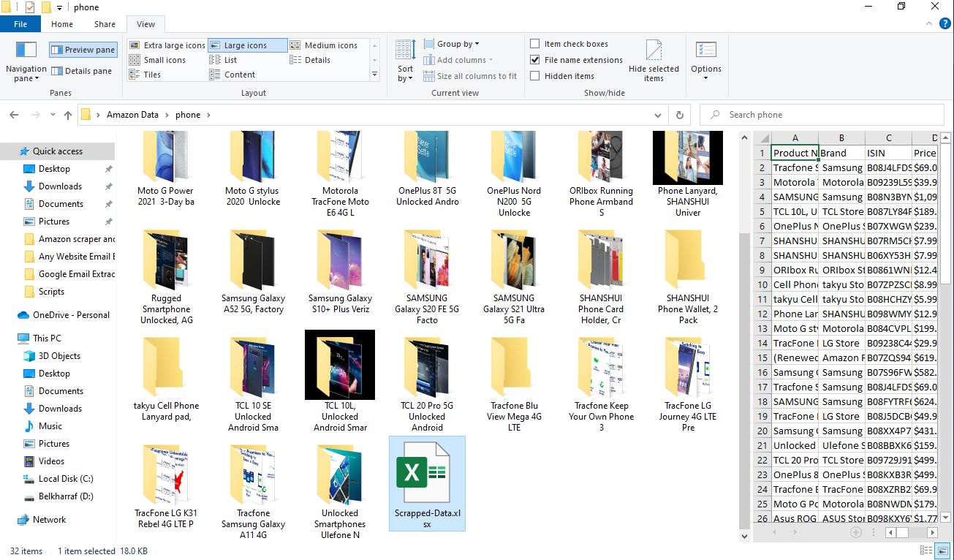Open recent locations dropdown arrow
Viewport: 954px width, 560px height.
(52, 115)
